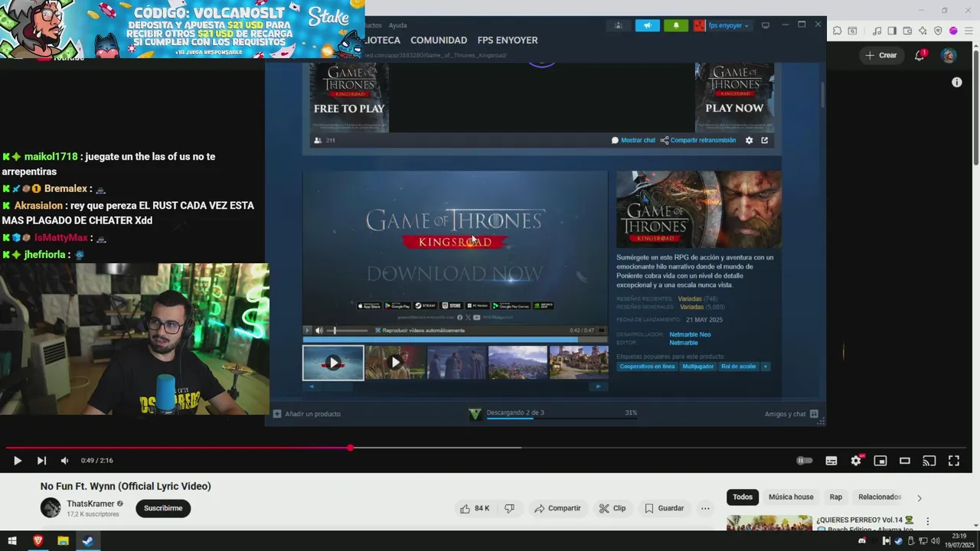Click the Steam Big Picture mode icon

point(765,25)
